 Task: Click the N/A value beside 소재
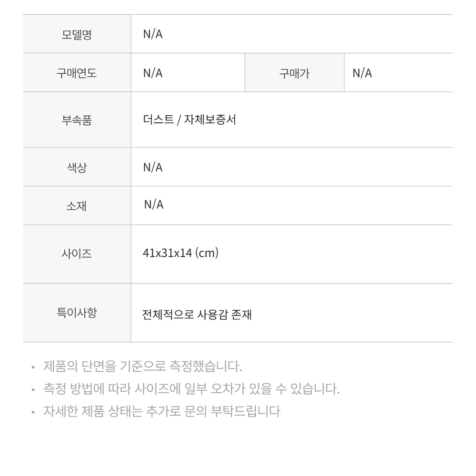(x=154, y=205)
